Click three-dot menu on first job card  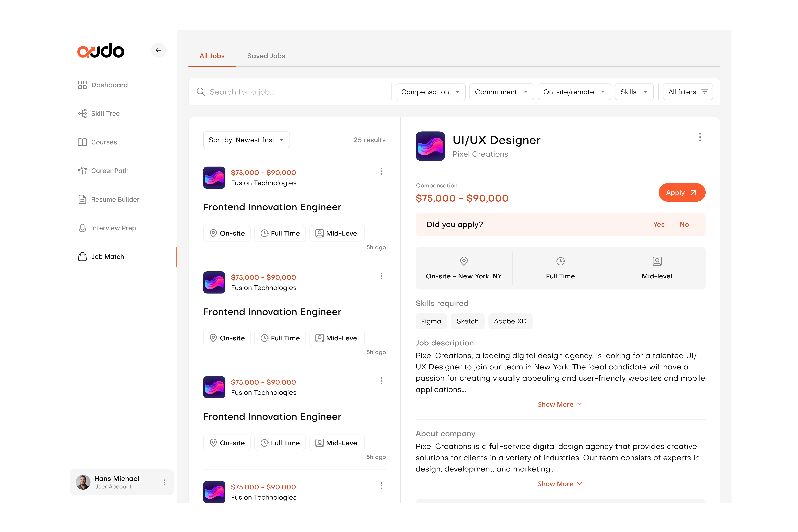click(x=381, y=171)
